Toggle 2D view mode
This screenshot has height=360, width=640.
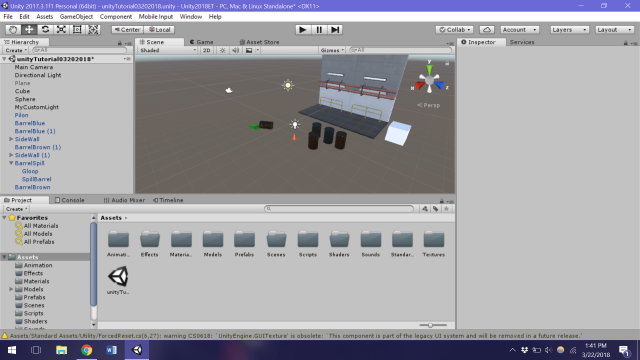point(207,50)
